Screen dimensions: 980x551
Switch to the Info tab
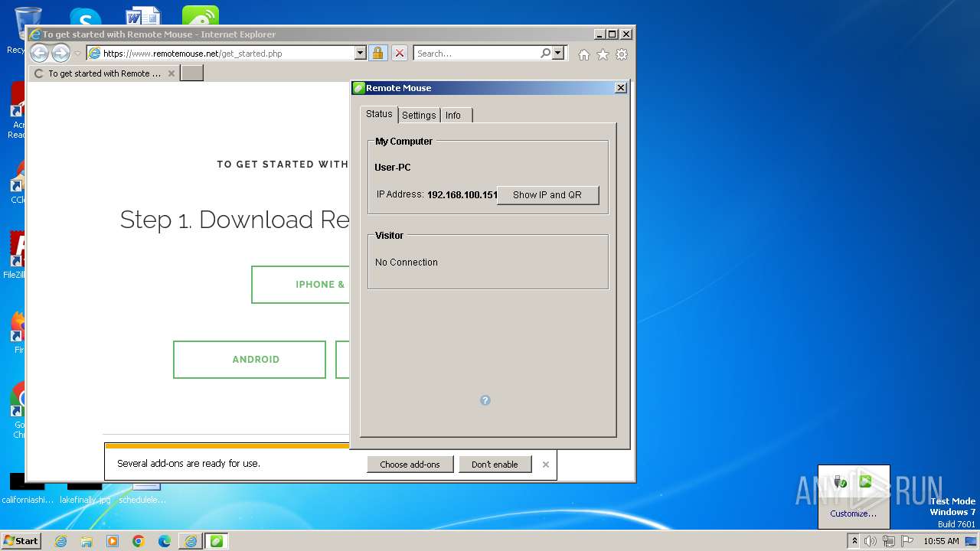[x=453, y=115]
